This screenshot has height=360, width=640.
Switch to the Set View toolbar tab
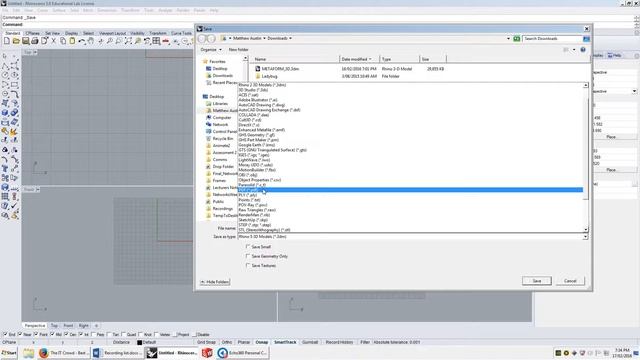(x=52, y=33)
